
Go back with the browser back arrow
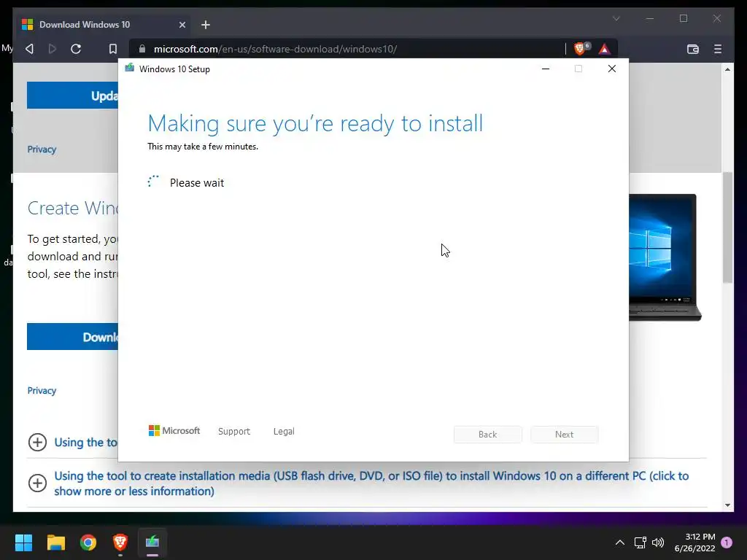coord(29,49)
